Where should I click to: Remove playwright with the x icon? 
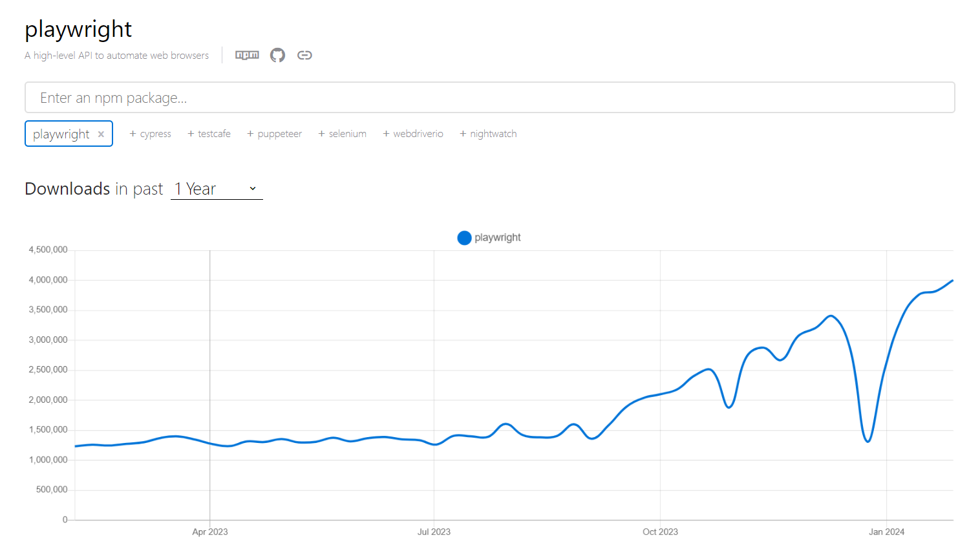[101, 135]
